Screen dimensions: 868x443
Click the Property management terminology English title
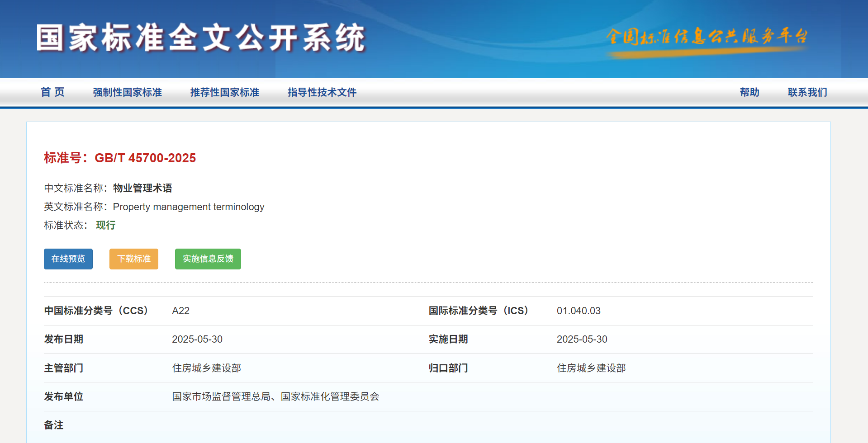click(188, 207)
